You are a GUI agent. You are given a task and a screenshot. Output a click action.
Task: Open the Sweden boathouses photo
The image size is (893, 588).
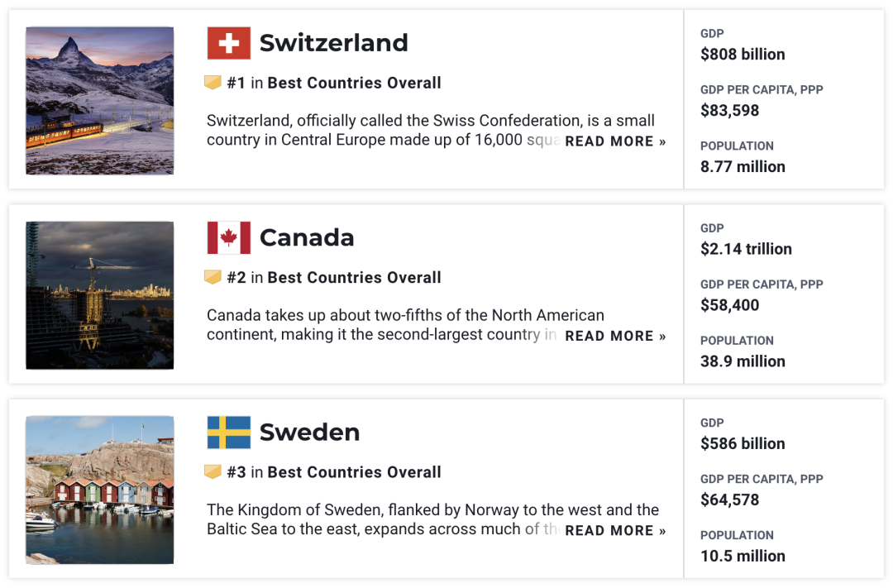coord(99,490)
